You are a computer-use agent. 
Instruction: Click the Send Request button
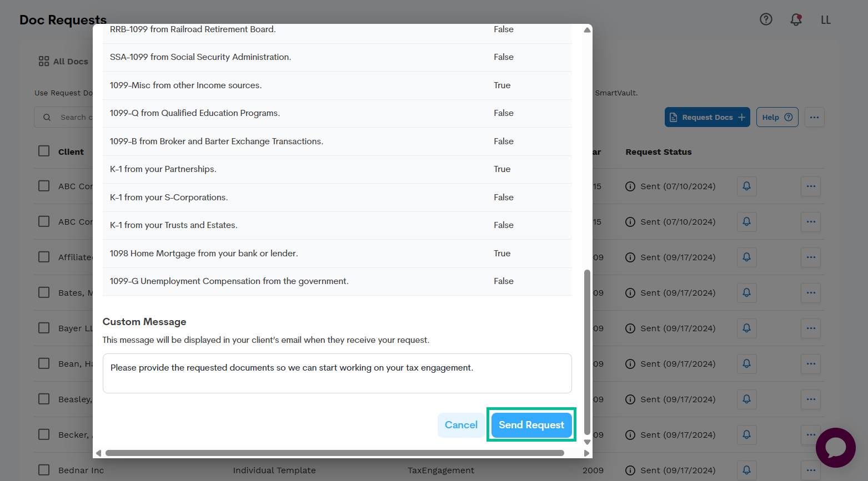(x=531, y=425)
